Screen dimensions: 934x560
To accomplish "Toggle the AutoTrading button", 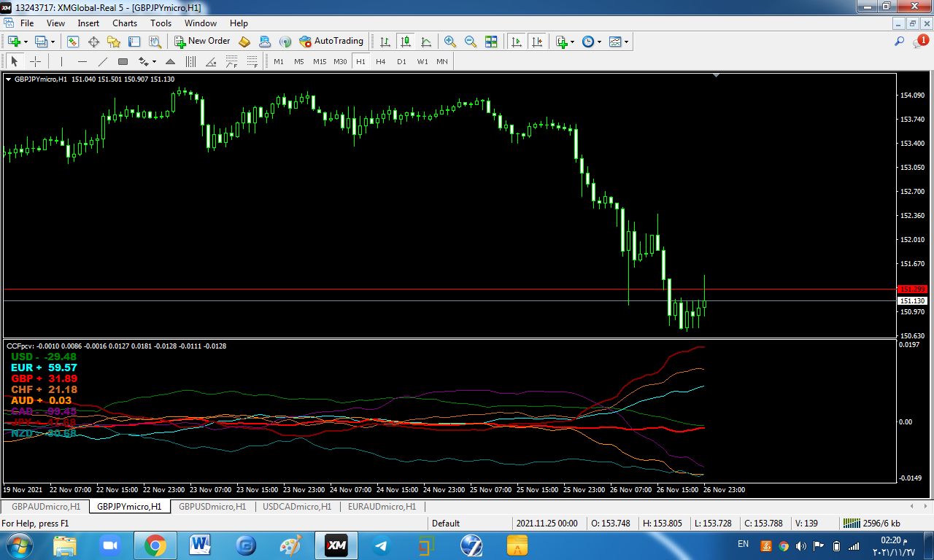I will (331, 42).
